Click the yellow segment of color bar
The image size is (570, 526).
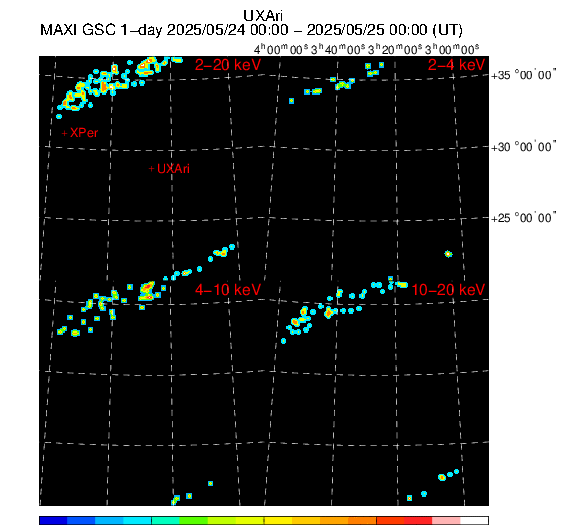(278, 520)
